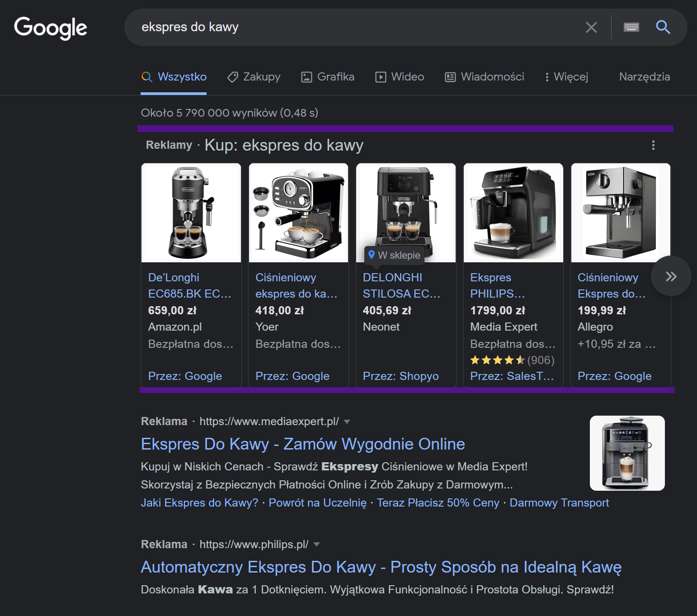
Task: Open Automatyczny Ekspres Do Kawy Philips ad
Action: [381, 567]
